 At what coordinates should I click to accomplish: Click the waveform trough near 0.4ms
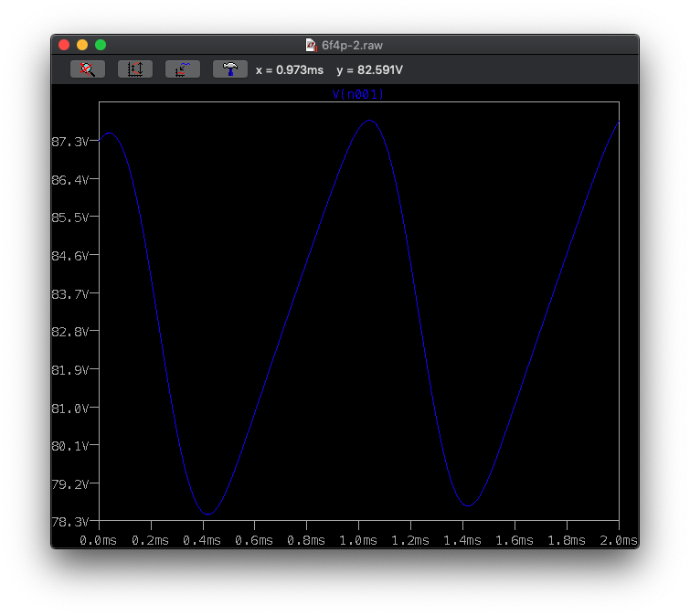(208, 514)
